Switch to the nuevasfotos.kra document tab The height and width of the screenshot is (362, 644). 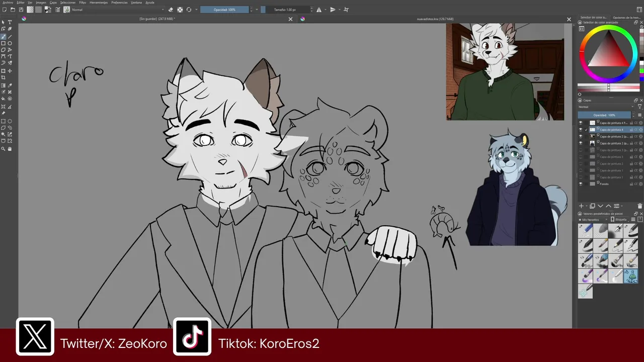(x=435, y=19)
